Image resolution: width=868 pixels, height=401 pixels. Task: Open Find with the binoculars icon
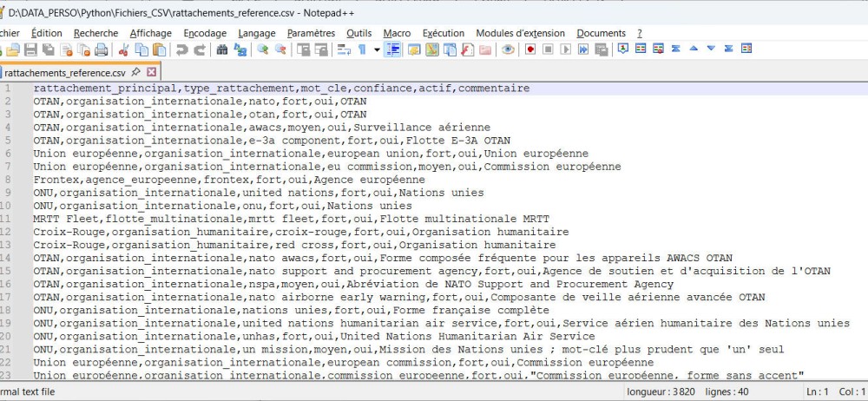tap(222, 49)
